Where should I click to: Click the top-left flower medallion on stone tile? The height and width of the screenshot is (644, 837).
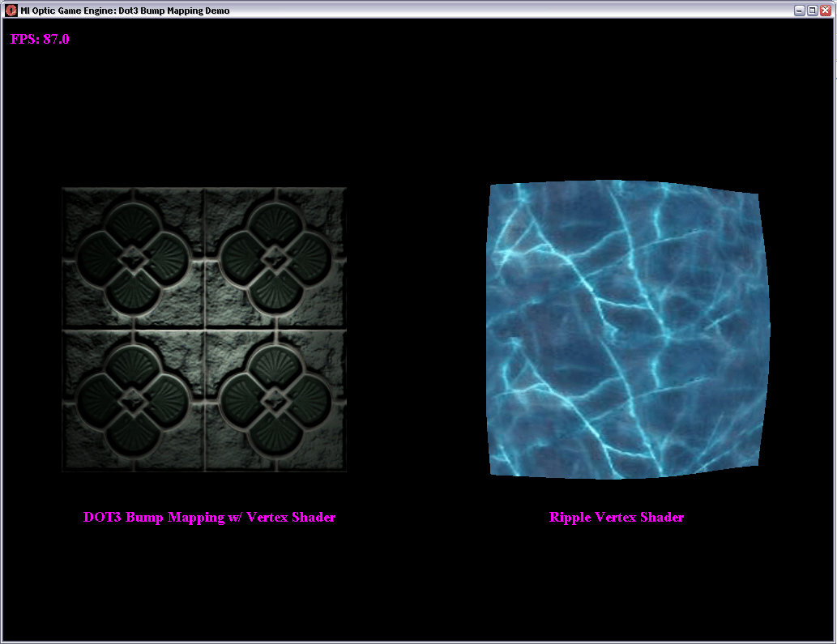(133, 258)
